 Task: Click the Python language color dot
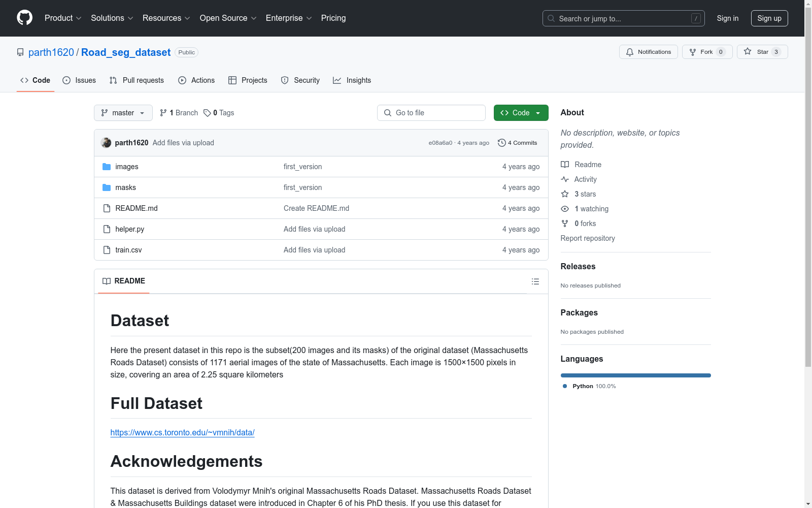565,386
